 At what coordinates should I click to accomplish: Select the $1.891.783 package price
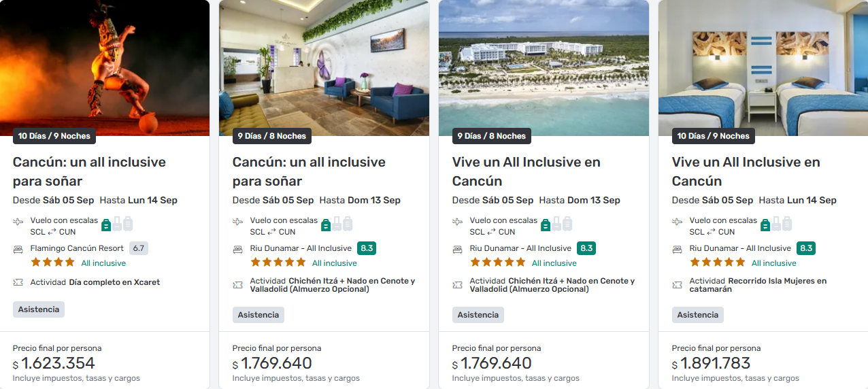[x=715, y=363]
